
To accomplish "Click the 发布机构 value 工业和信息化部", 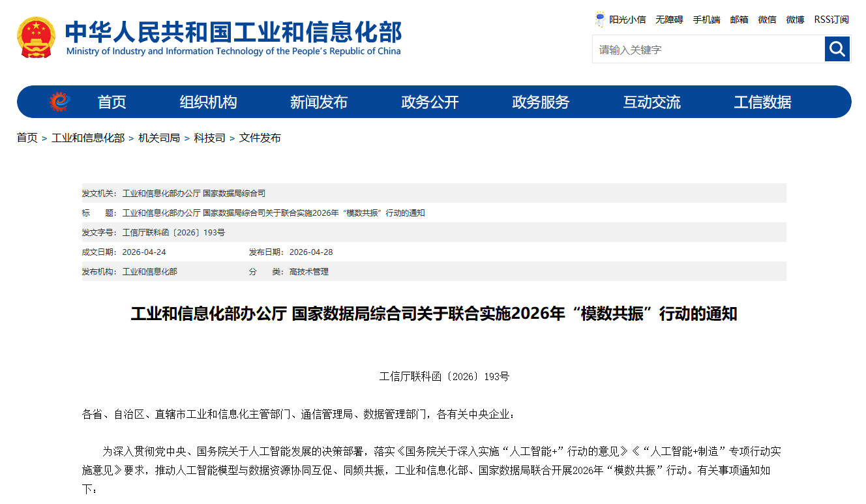I will (x=149, y=272).
